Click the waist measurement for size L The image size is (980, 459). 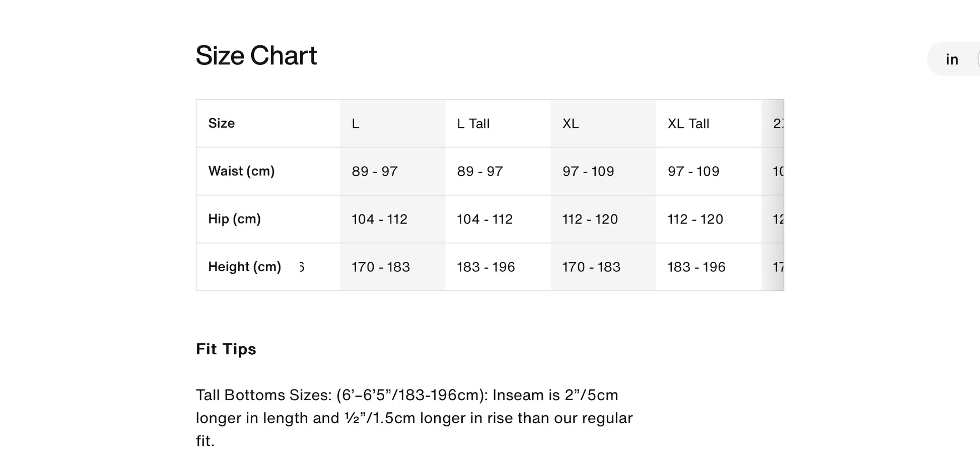click(375, 172)
